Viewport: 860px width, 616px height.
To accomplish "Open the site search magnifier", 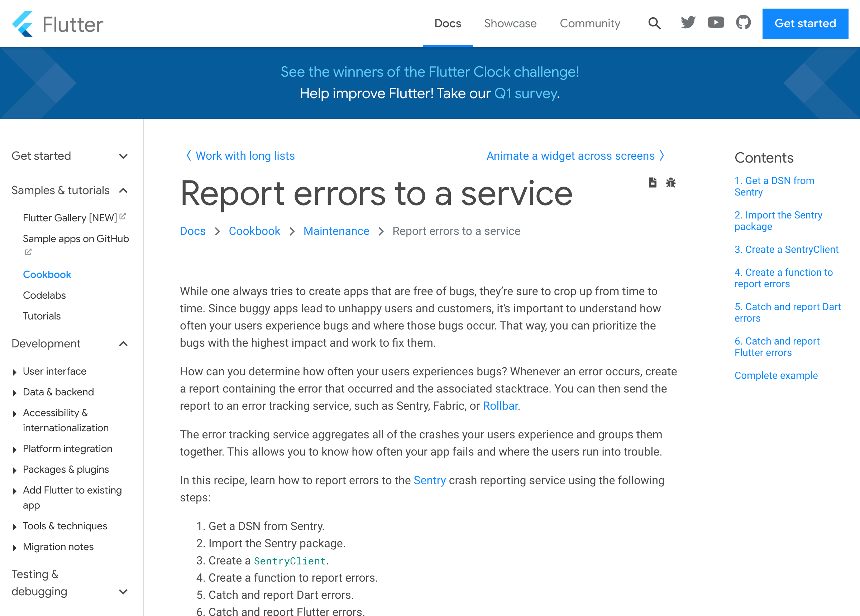I will coord(654,24).
